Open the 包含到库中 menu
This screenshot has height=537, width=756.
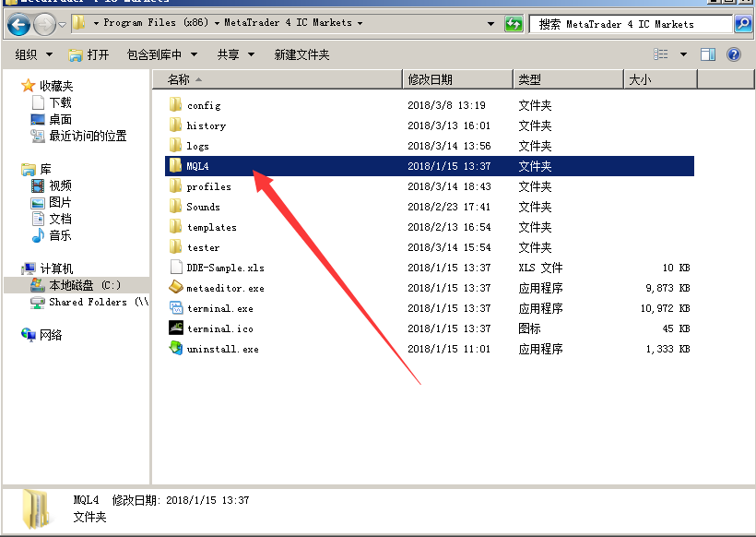click(x=162, y=54)
